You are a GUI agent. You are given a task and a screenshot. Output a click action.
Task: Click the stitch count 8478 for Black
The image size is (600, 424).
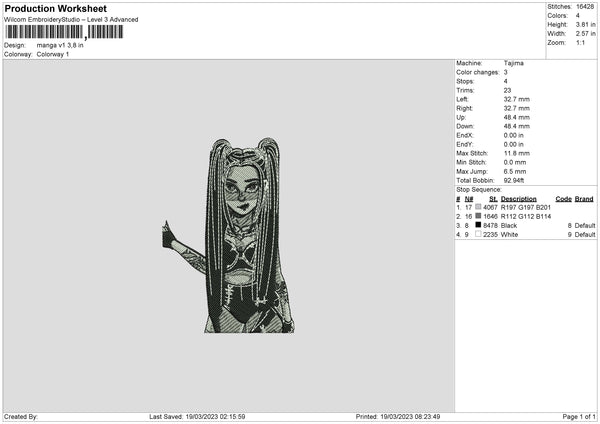[490, 225]
